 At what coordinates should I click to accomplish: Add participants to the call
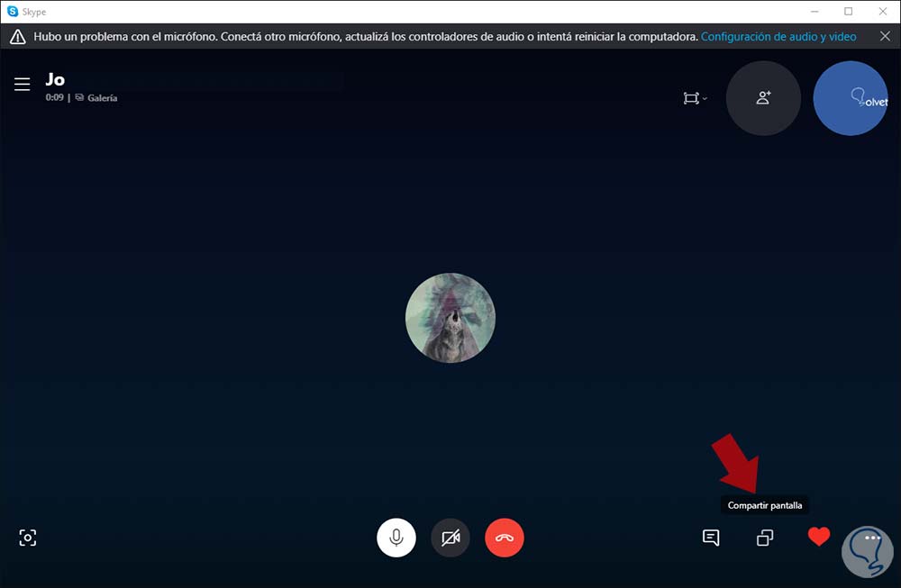[x=763, y=99]
